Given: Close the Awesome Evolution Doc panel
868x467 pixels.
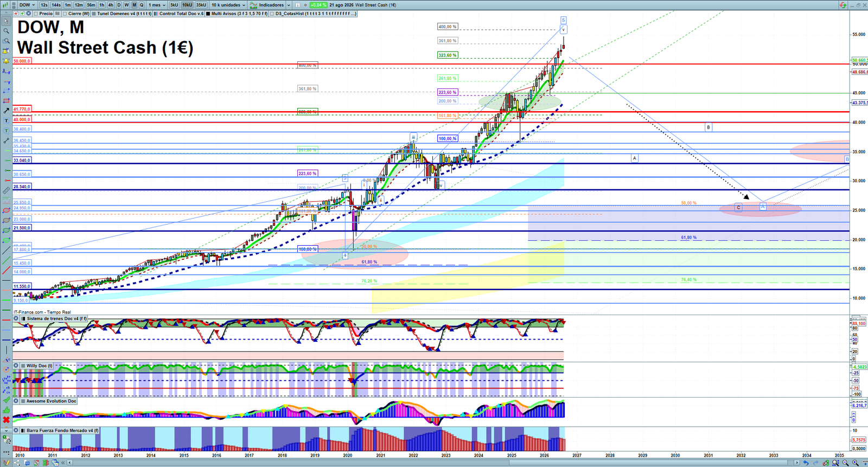Looking at the screenshot, I should click(16, 401).
